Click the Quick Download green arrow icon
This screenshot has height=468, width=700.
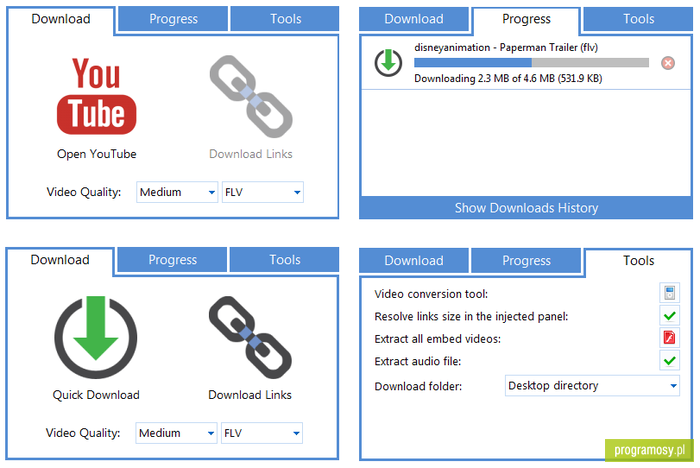[96, 337]
